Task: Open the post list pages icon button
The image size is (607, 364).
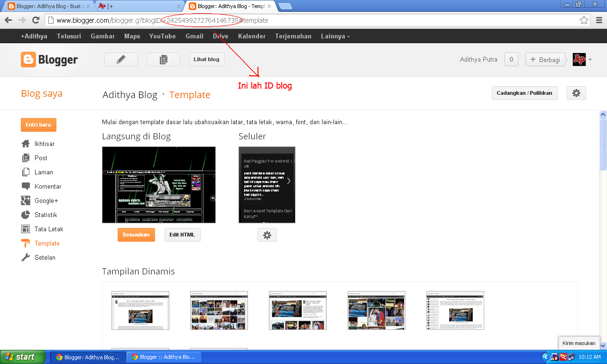Action: [164, 59]
